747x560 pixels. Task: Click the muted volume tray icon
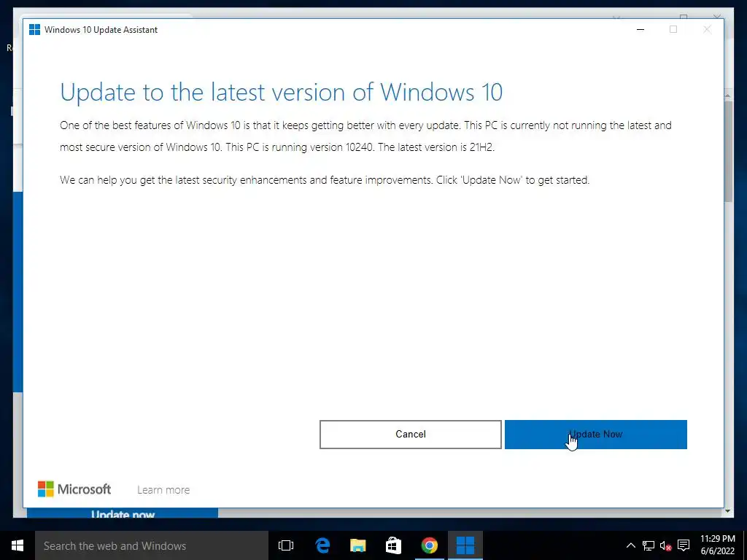665,545
